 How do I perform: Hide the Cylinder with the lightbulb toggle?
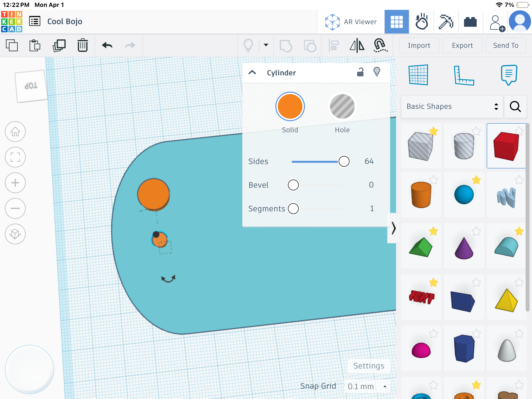click(377, 72)
